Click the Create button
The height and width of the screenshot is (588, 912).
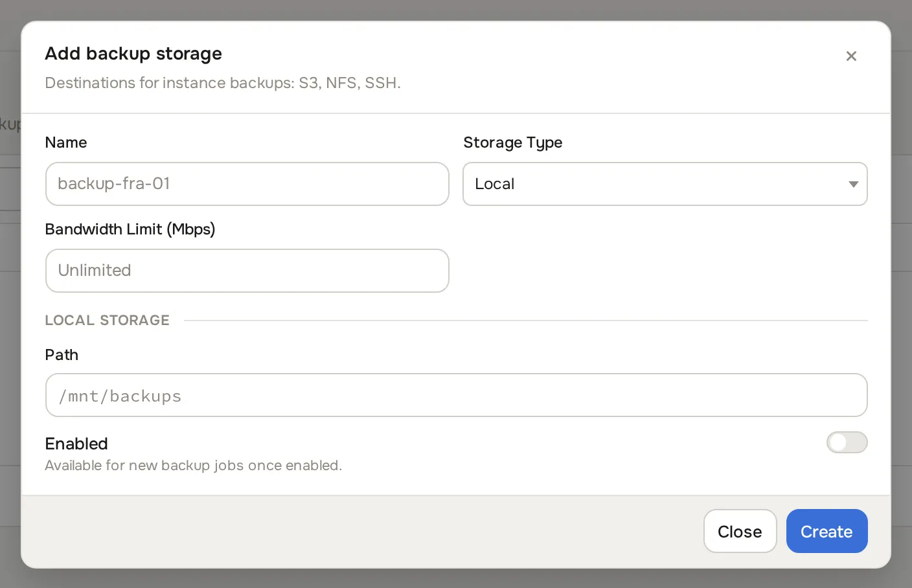[827, 531]
